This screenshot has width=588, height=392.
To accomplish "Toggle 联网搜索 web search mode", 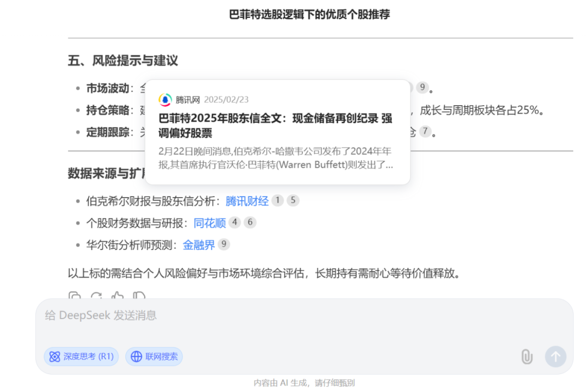I will click(154, 357).
